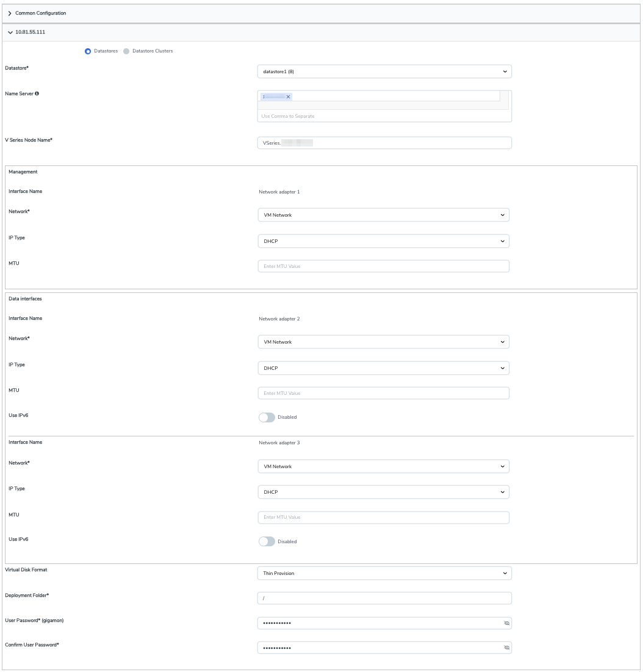Remove the name server tag with X

(289, 97)
